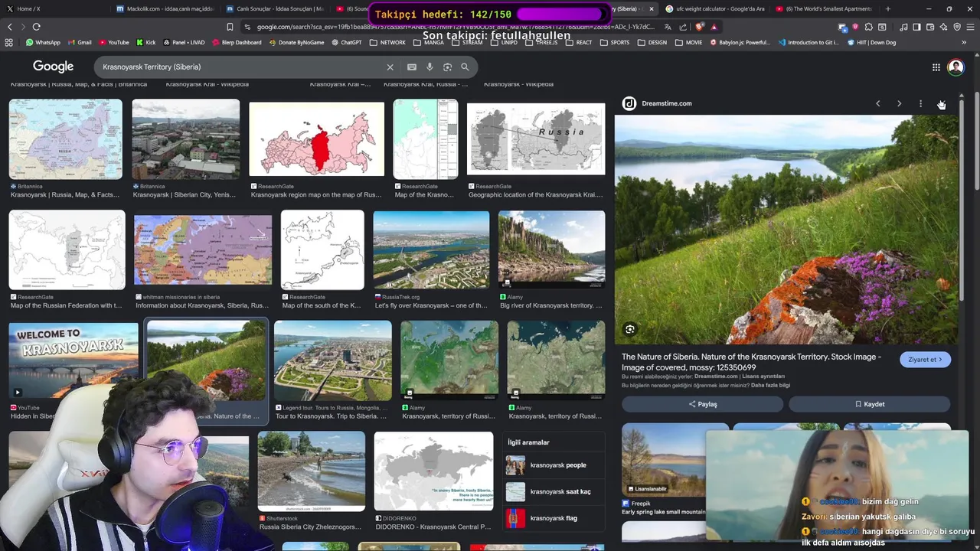Switch to the Mackolik.com tab
Viewport: 980px width, 551px height.
164,9
